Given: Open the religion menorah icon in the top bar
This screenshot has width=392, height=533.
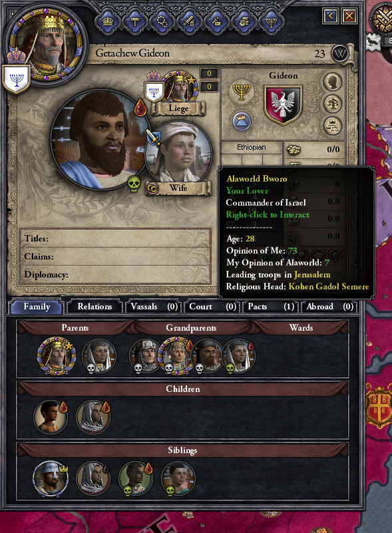Looking at the screenshot, I should tap(271, 22).
